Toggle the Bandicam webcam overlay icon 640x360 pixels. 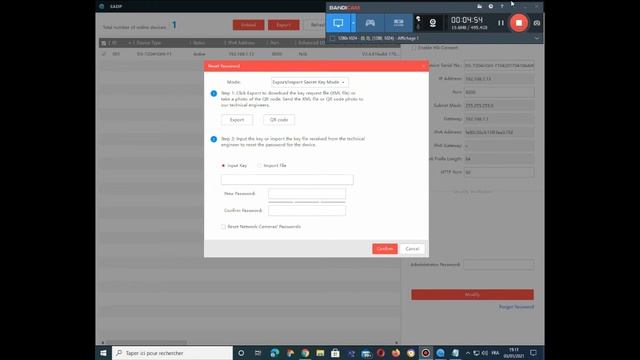(433, 23)
